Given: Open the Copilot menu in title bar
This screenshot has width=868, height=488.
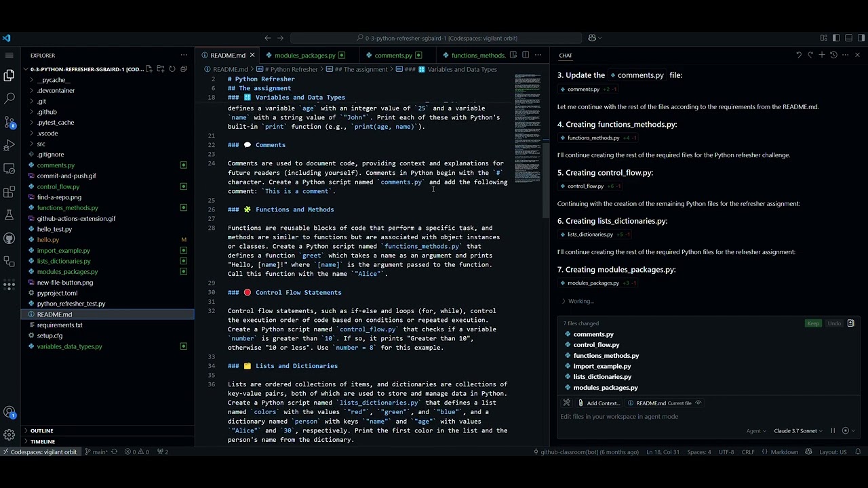Looking at the screenshot, I should tap(595, 38).
